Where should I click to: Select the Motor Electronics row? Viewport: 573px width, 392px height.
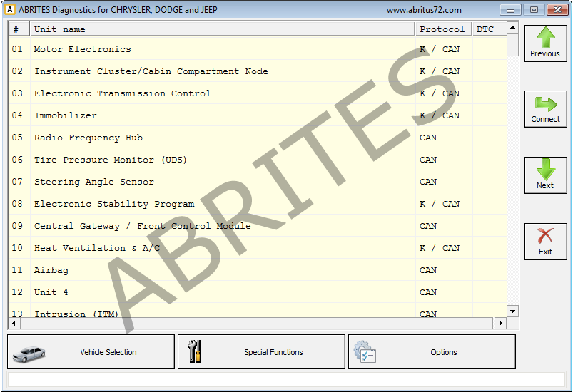click(258, 49)
